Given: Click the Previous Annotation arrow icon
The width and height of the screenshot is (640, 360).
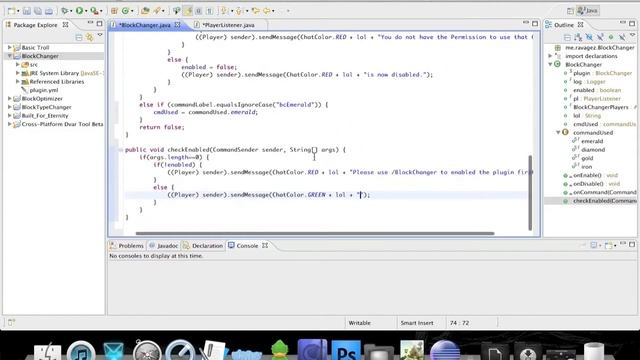Looking at the screenshot, I should [x=239, y=11].
